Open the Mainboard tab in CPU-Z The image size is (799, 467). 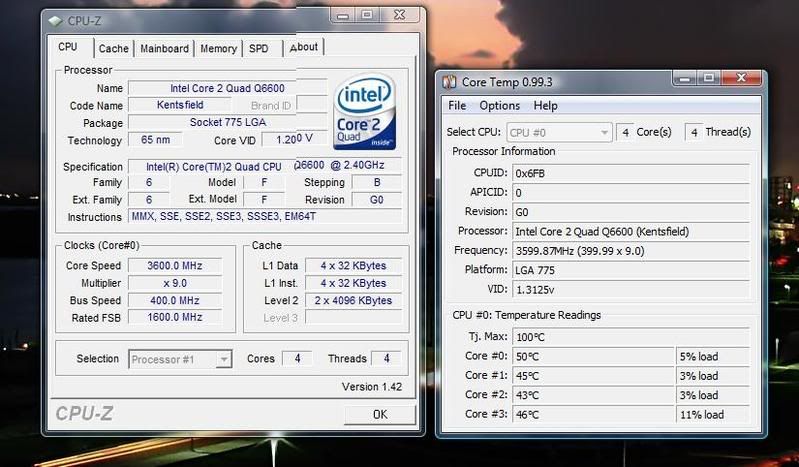click(164, 48)
